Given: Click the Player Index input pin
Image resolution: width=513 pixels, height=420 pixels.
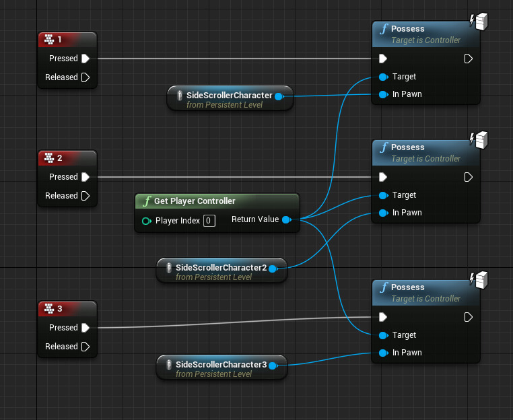Looking at the screenshot, I should pyautogui.click(x=146, y=221).
